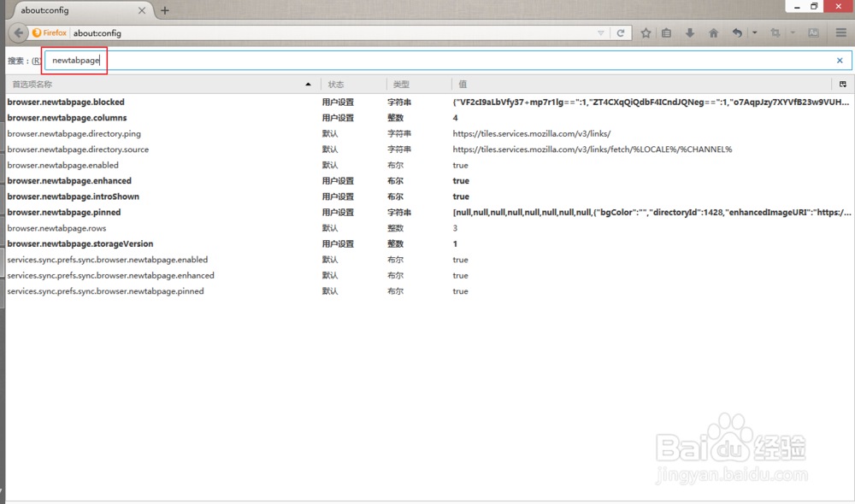Select browser.newtabpage.directory.ping preference
855x504 pixels.
tap(74, 133)
